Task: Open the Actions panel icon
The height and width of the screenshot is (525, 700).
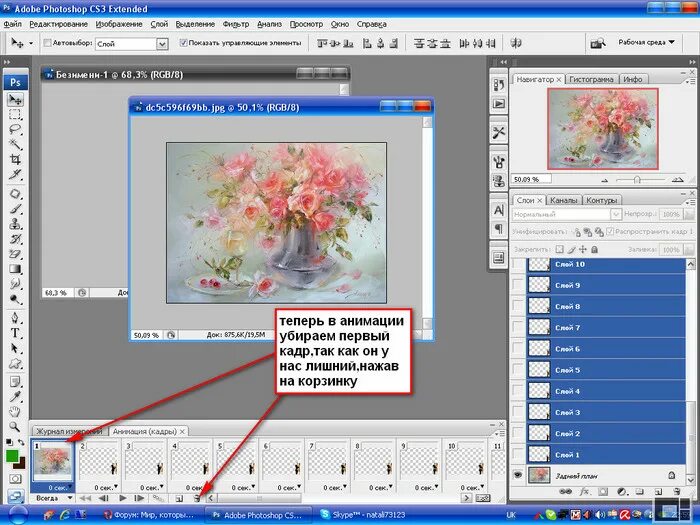Action: coord(499,104)
